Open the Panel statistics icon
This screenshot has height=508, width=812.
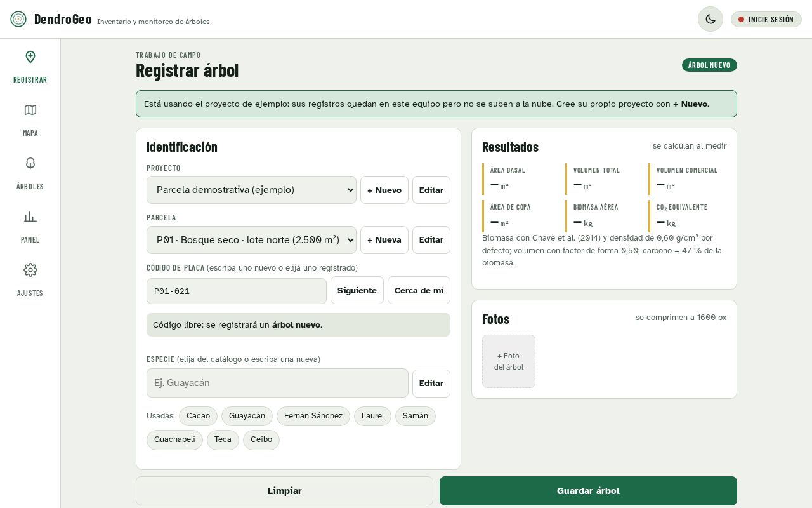(x=30, y=217)
